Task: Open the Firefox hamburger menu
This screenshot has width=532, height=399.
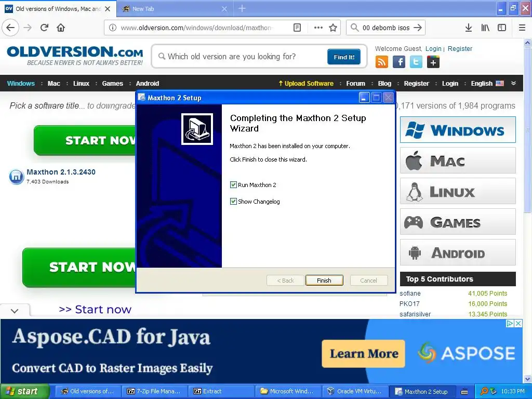Action: click(x=522, y=28)
